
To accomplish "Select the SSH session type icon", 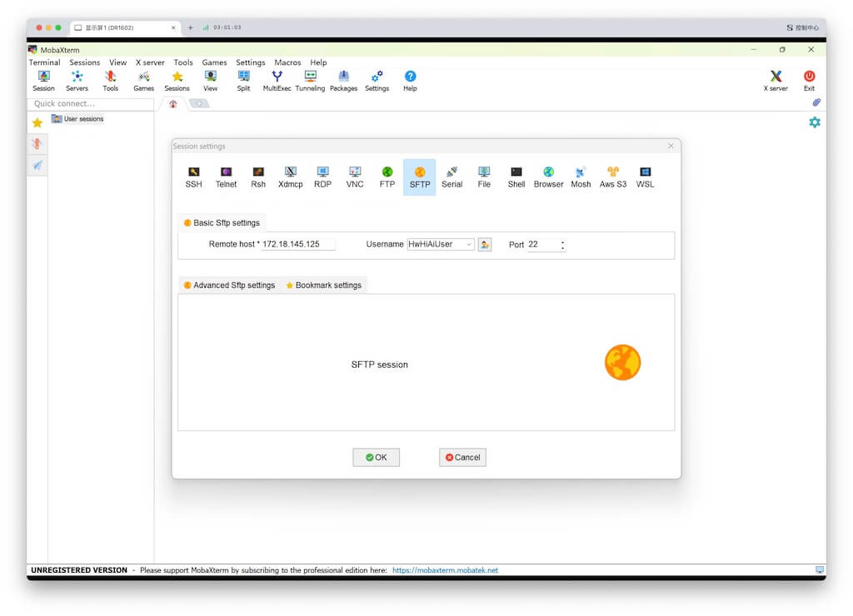I will [x=193, y=176].
